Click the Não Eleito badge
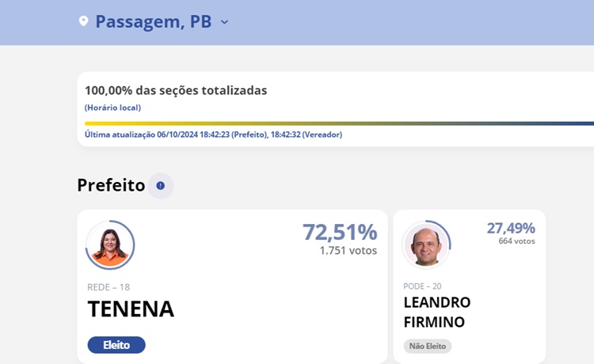Image resolution: width=594 pixels, height=364 pixels. point(428,346)
